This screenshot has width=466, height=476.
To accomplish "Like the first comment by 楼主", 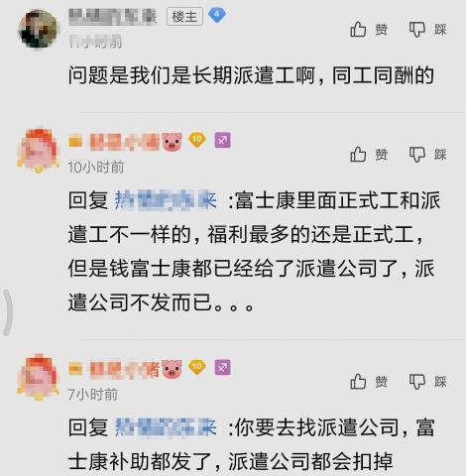I will click(x=369, y=30).
